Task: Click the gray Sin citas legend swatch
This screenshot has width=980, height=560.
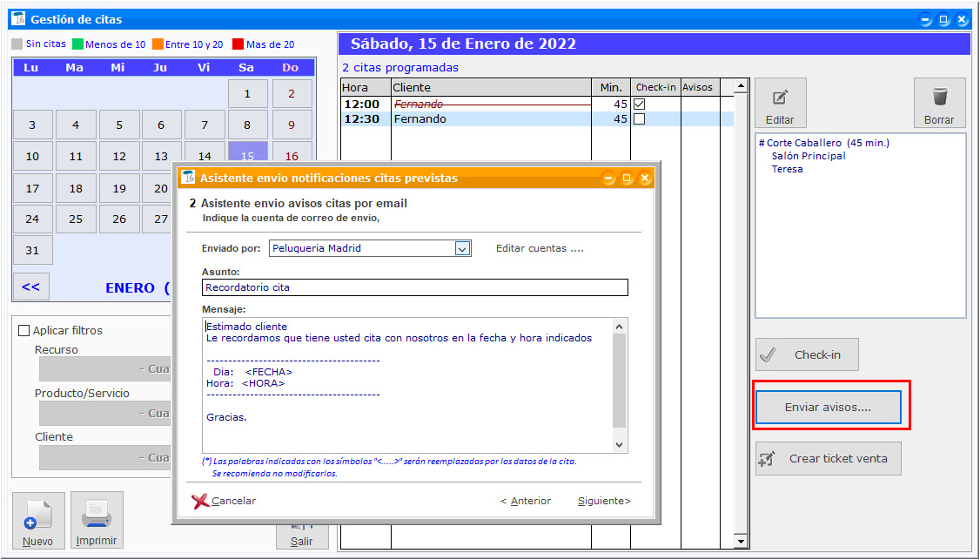Action: 17,44
